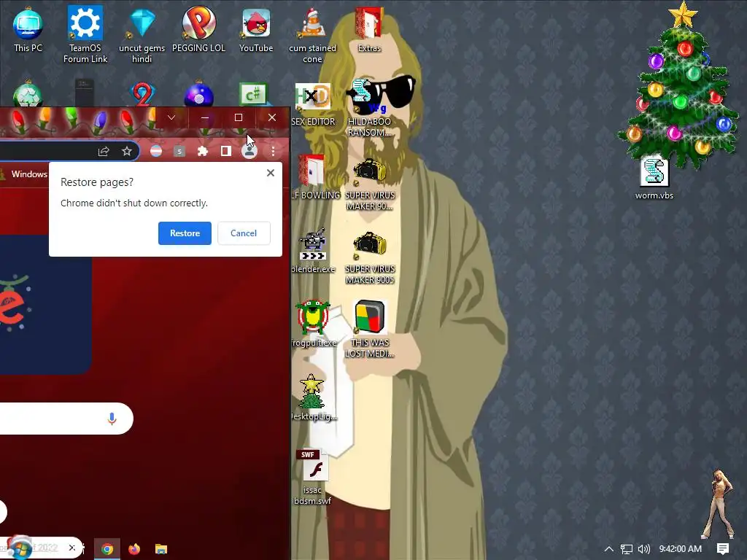Expand Chrome tab search chevron
The width and height of the screenshot is (747, 560).
click(171, 117)
